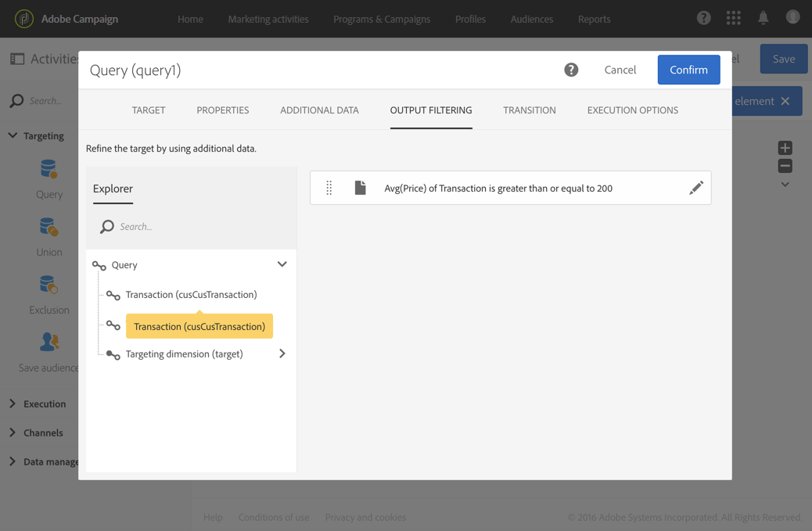
Task: Click the Query activity icon in Targeting
Action: 49,170
